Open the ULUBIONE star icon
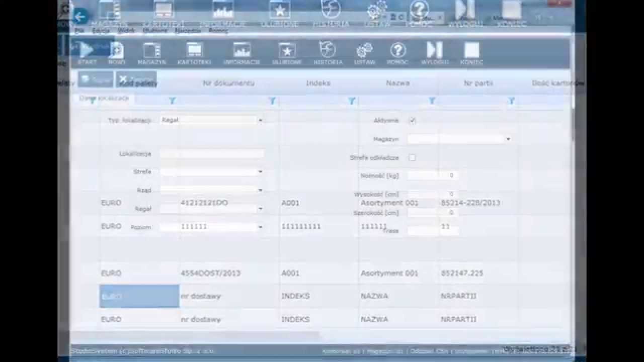 [287, 53]
